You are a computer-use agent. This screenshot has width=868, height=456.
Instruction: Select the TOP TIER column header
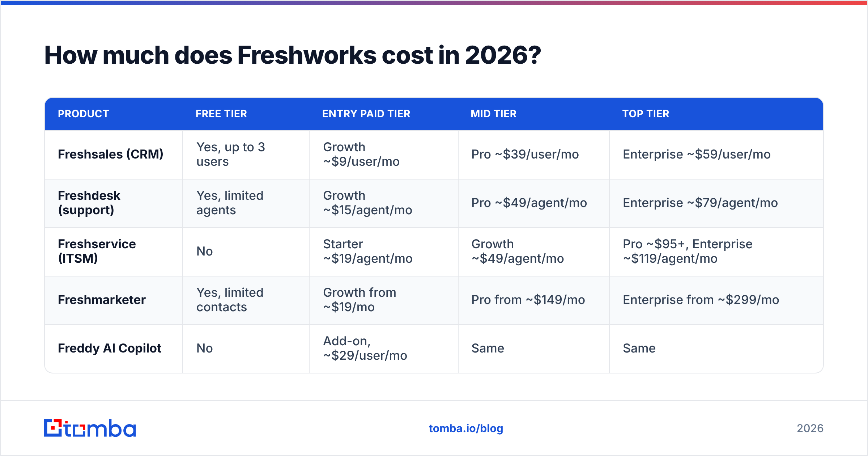coord(646,114)
